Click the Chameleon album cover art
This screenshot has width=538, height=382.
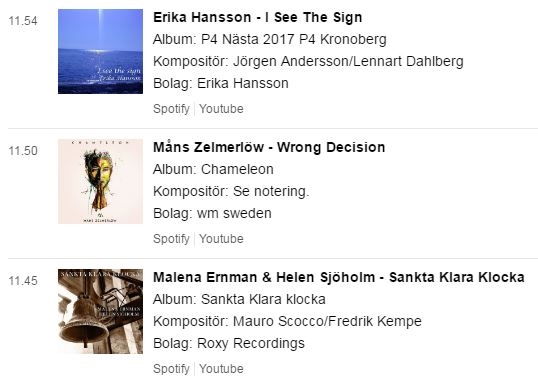[x=101, y=182]
